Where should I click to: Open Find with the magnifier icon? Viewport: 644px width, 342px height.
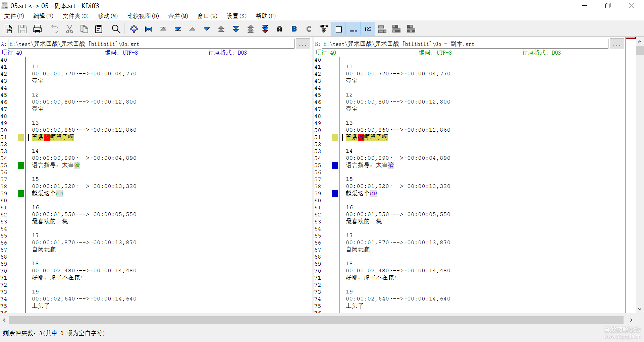point(116,29)
